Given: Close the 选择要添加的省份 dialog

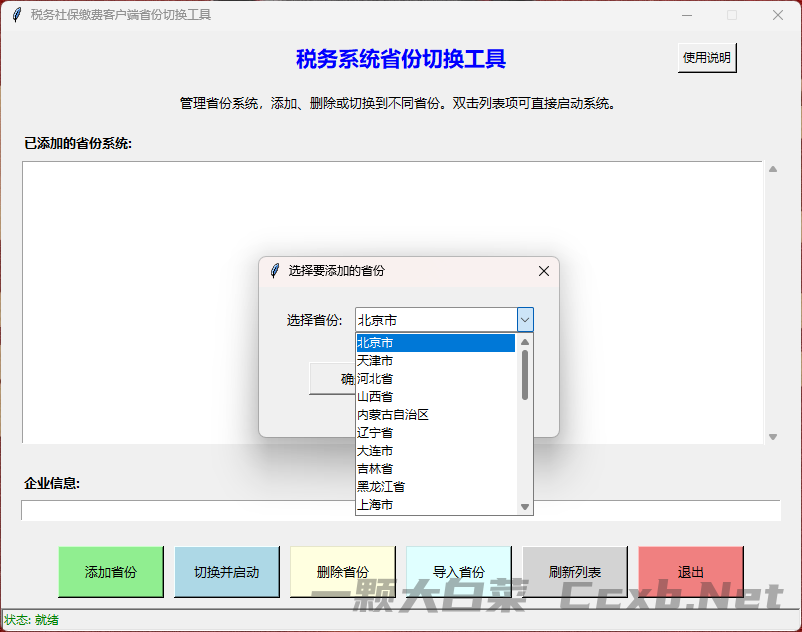Looking at the screenshot, I should click(x=544, y=271).
